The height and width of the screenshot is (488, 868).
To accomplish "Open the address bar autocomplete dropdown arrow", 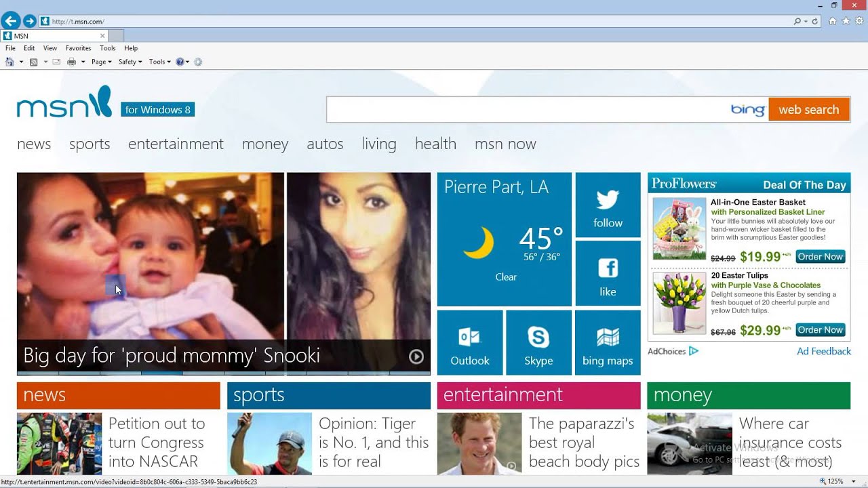I will click(x=806, y=21).
